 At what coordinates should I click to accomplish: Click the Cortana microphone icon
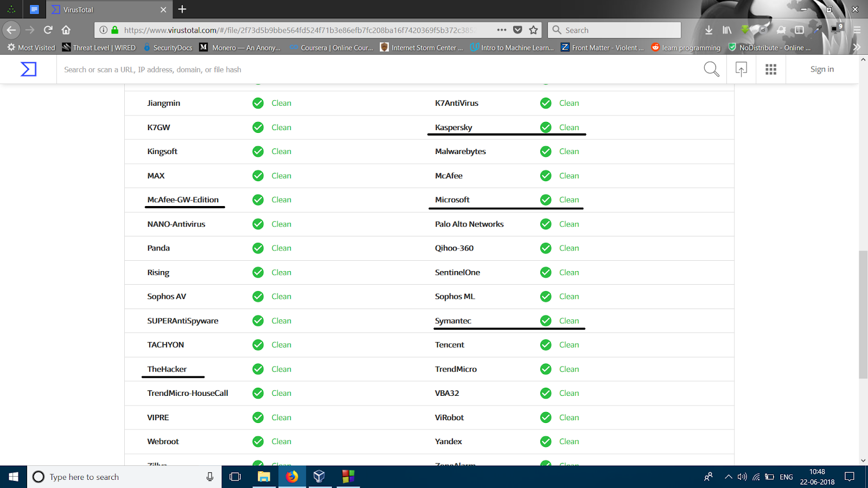point(210,477)
